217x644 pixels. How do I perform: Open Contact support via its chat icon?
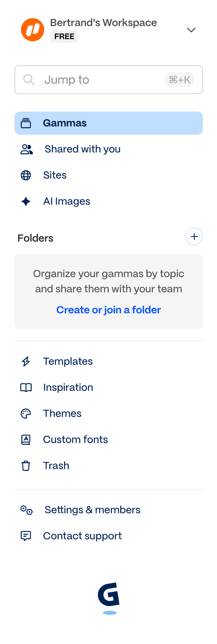pos(26,536)
